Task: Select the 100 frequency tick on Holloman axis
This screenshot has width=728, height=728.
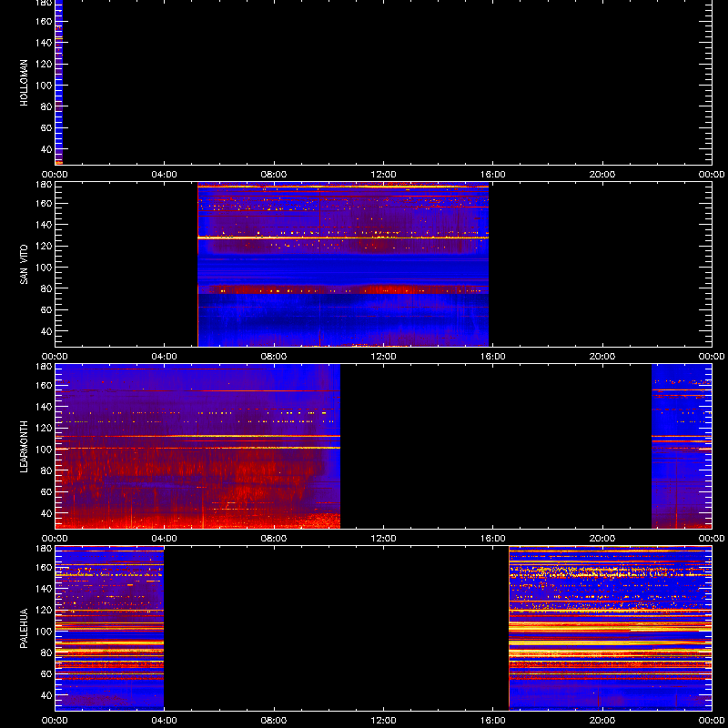Action: point(45,86)
